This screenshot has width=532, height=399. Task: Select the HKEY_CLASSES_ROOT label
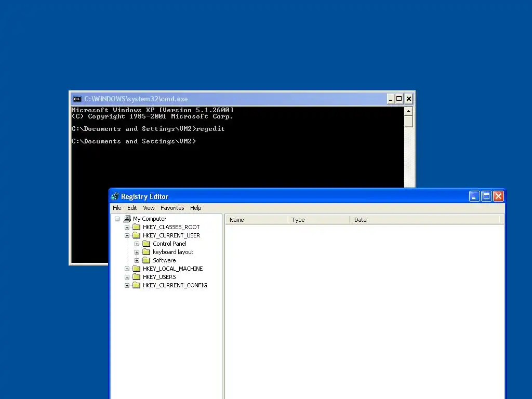click(x=171, y=227)
